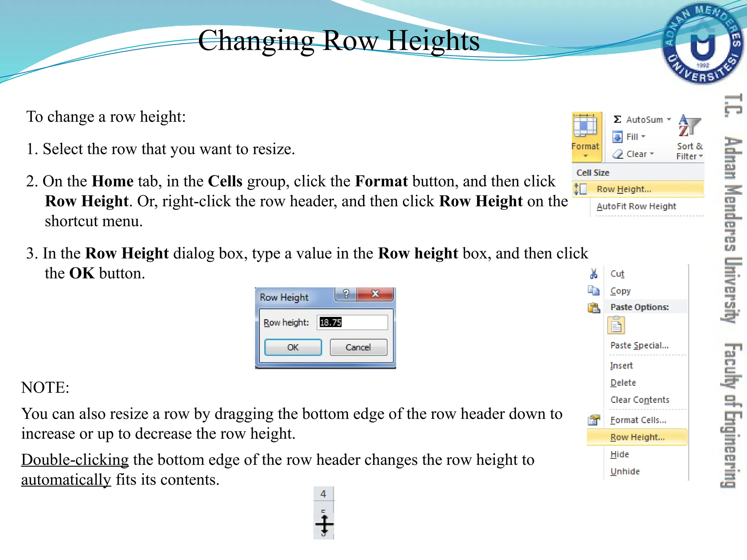This screenshot has width=747, height=560.
Task: Click the Format button in ribbon
Action: [x=586, y=137]
